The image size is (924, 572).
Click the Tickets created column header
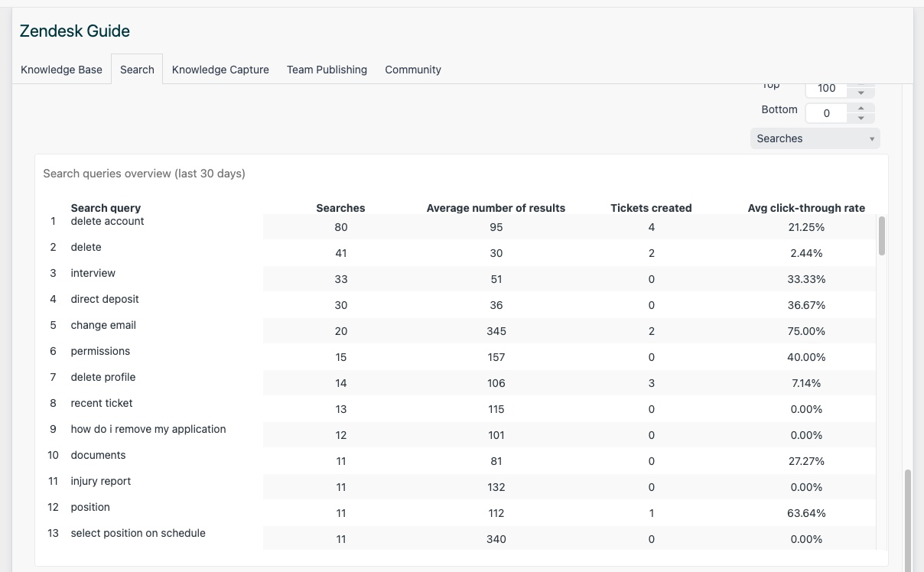coord(651,208)
